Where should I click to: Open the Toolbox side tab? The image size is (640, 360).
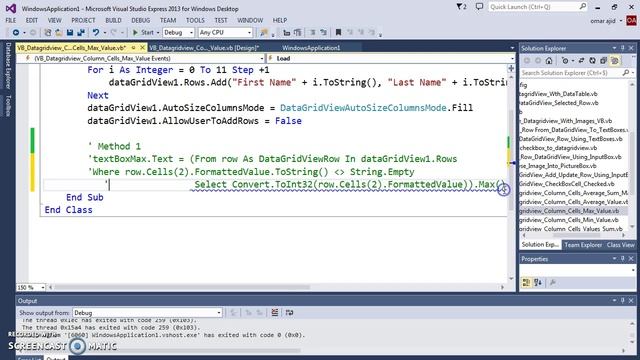pos(8,106)
